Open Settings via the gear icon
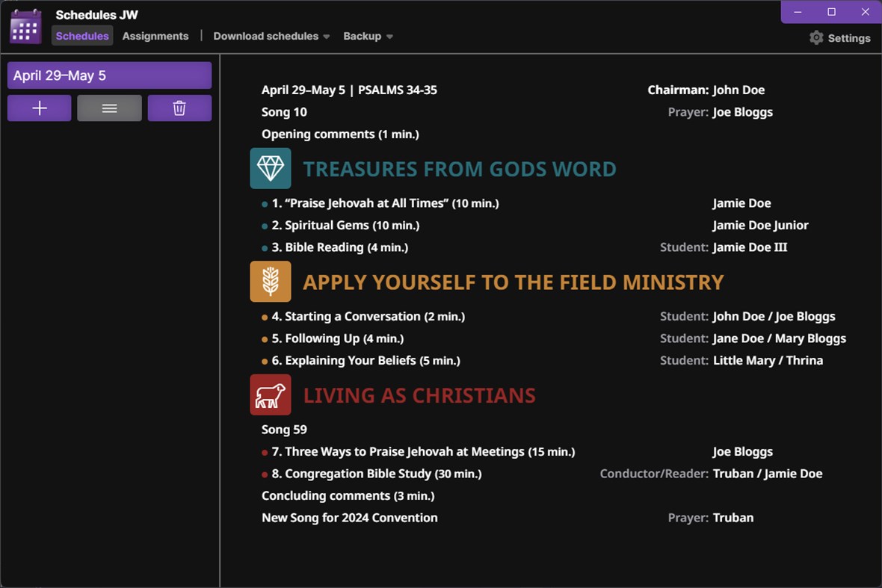 tap(815, 37)
